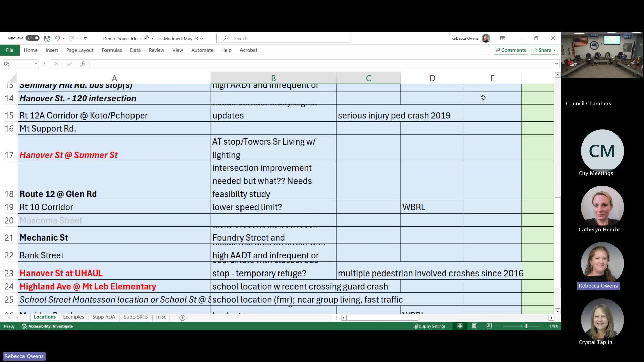Click in the Search box
The width and height of the screenshot is (644, 362).
coord(284,38)
